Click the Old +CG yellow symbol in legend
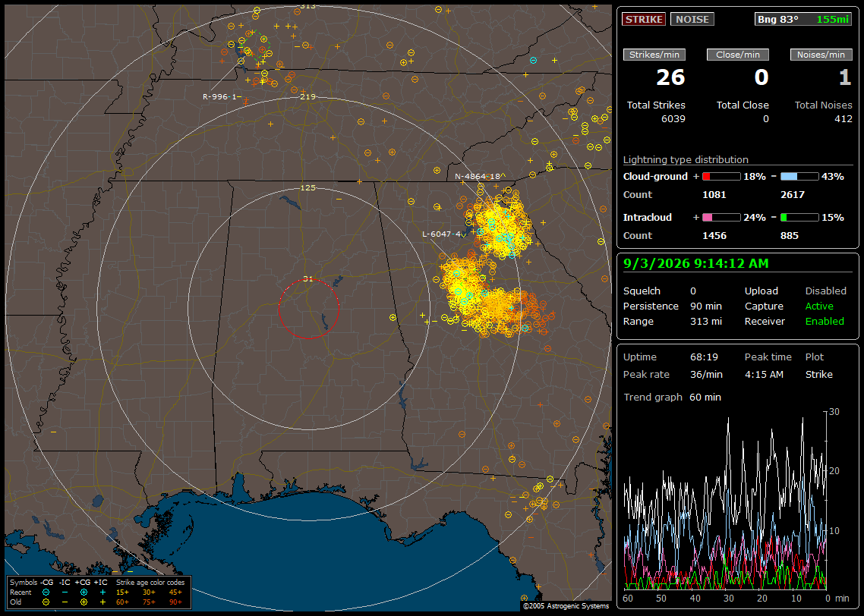 84,602
